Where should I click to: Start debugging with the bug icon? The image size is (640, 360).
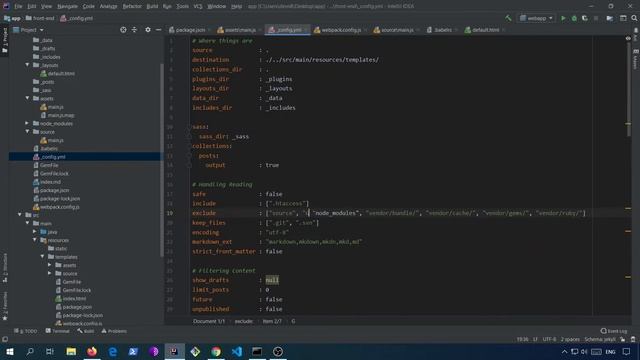tap(574, 18)
